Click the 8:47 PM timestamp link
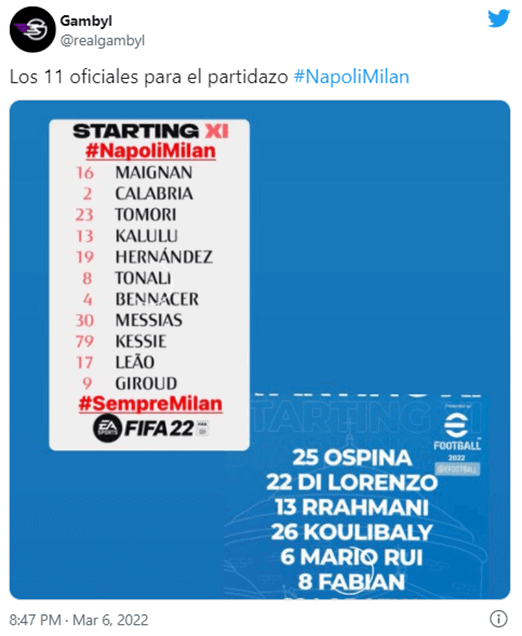Viewport: 522px width, 636px height. coord(35,620)
